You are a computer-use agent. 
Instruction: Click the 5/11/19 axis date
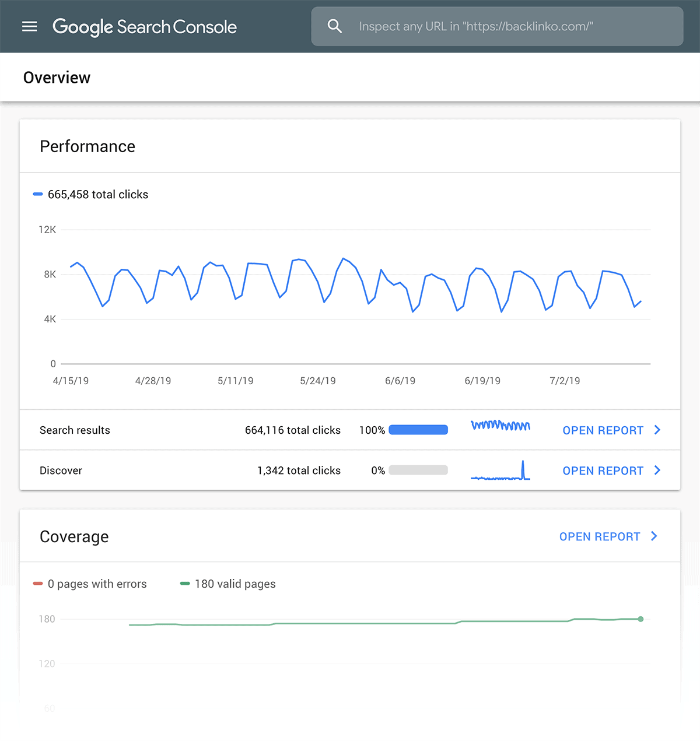[x=235, y=381]
